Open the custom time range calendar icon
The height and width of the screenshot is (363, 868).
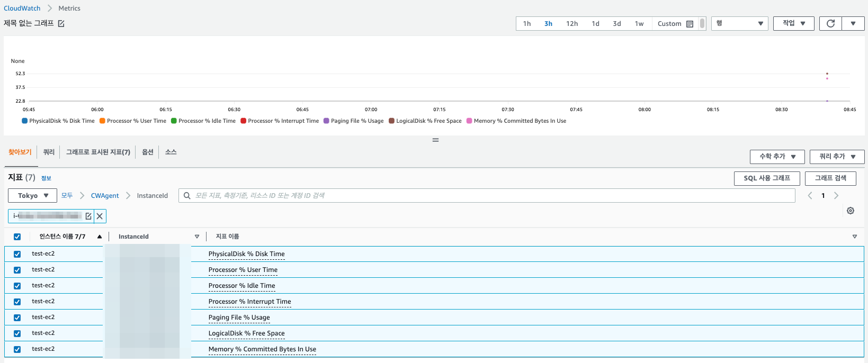click(x=690, y=24)
